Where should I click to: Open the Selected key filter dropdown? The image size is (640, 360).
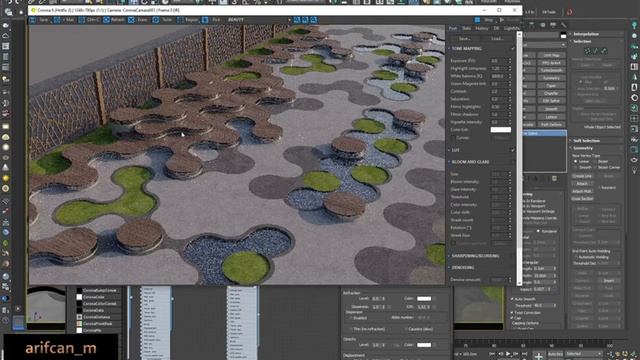(x=583, y=354)
